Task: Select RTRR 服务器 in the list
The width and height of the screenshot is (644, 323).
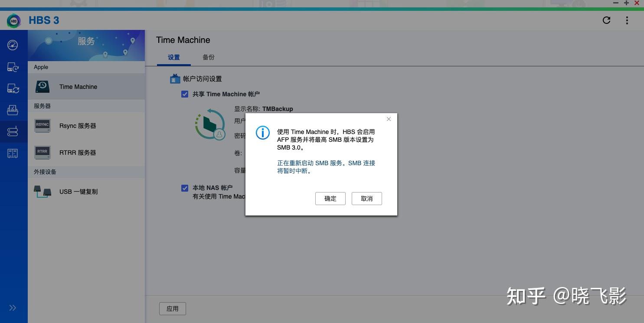Action: (x=86, y=153)
